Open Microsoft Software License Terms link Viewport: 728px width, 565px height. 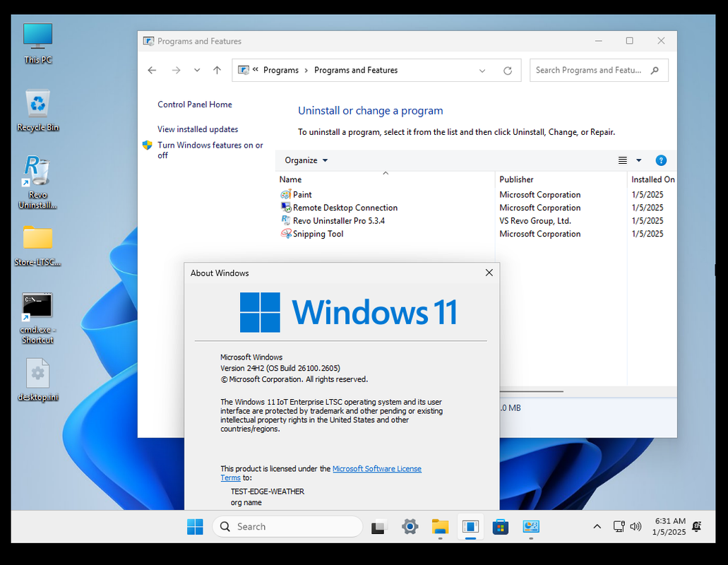[376, 469]
